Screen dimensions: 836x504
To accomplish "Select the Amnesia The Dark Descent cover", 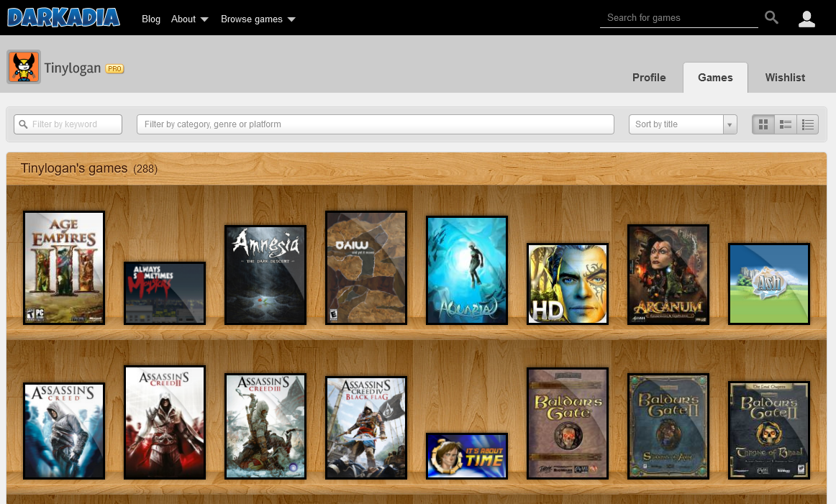I will [x=265, y=275].
